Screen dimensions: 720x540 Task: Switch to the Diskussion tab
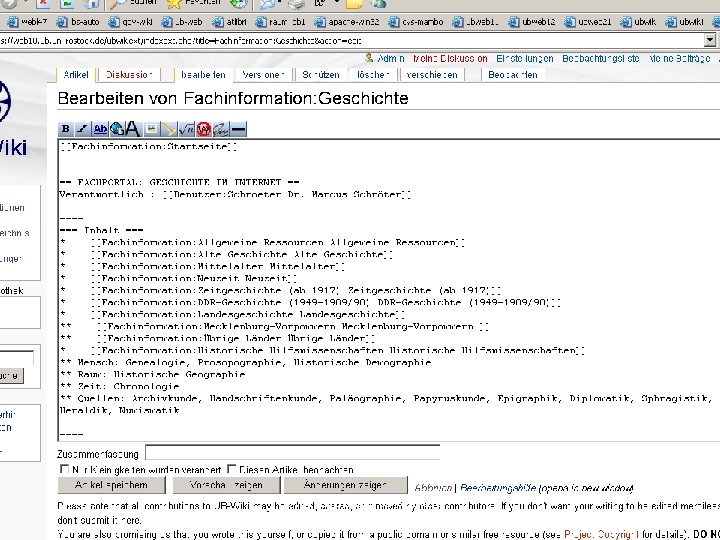click(x=129, y=75)
